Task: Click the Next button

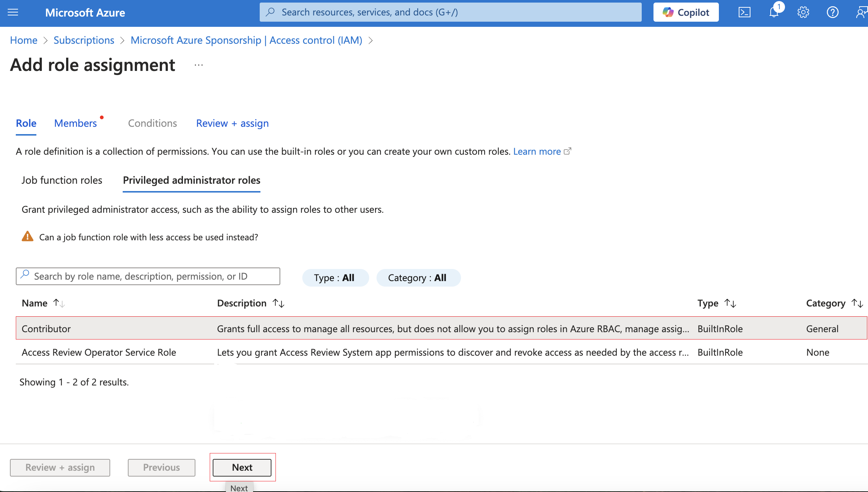Action: coord(242,467)
